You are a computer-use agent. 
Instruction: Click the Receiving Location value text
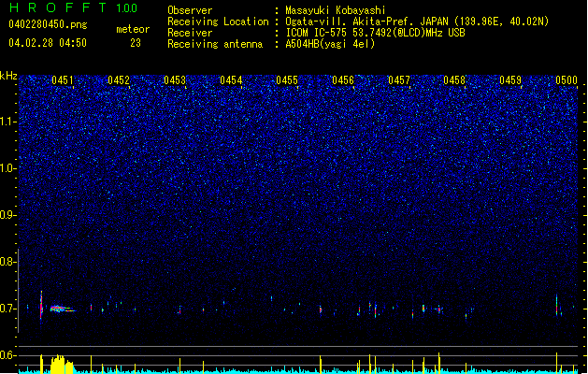click(x=417, y=22)
